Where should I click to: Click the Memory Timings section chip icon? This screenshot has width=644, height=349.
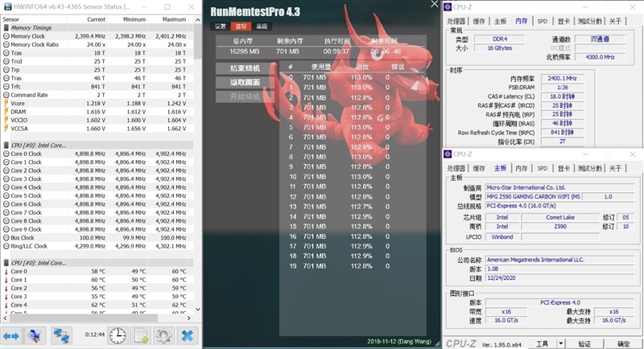(6, 28)
